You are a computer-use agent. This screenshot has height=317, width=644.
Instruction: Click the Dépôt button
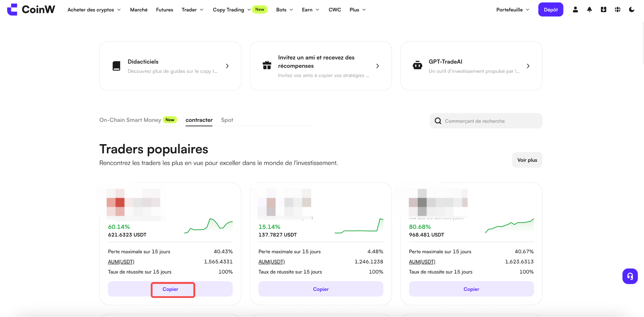coord(551,9)
